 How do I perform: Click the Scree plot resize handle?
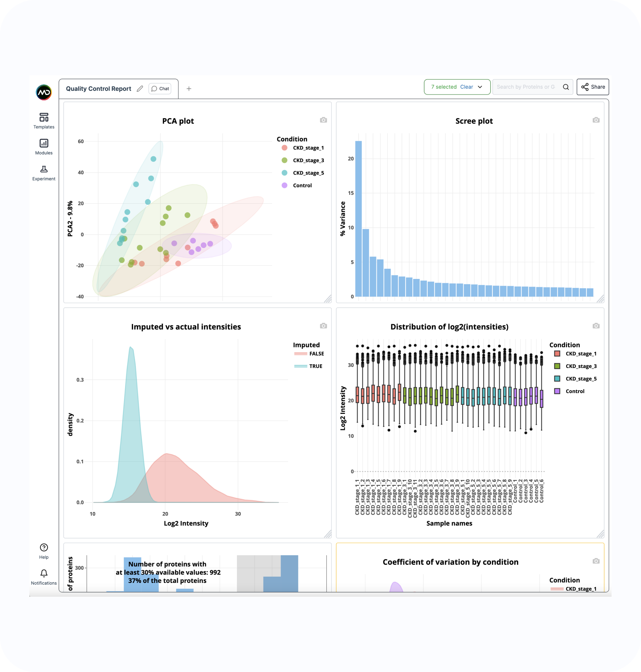(x=600, y=299)
